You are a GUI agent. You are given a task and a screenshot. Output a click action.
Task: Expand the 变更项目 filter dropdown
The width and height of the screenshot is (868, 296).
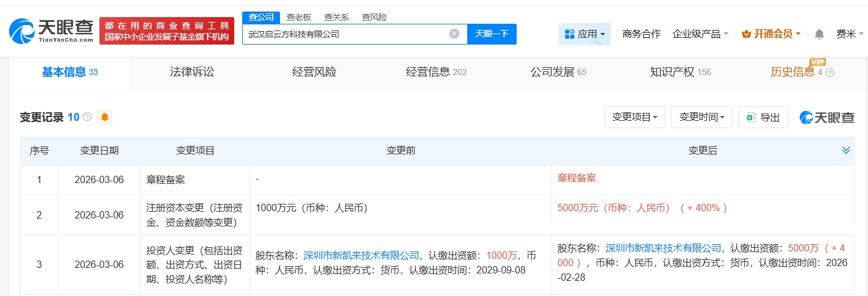634,117
